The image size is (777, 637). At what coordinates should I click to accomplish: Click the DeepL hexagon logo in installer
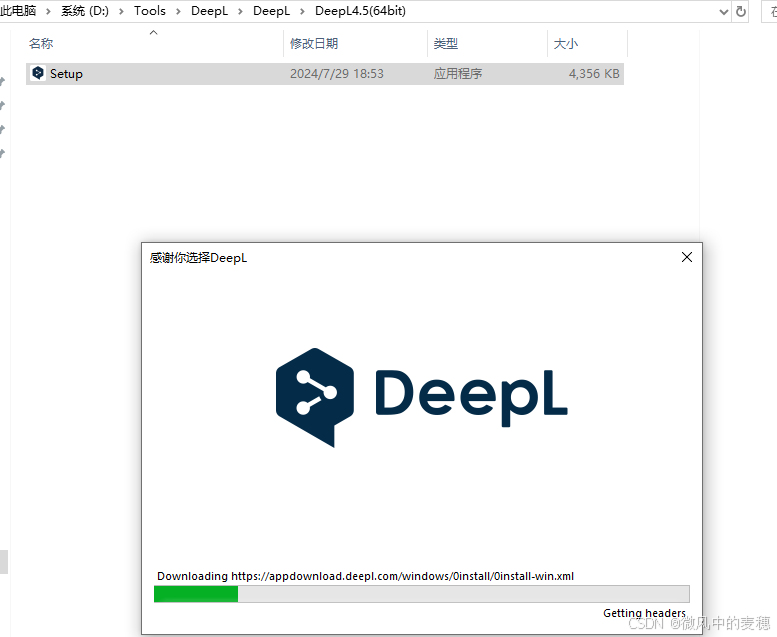(x=315, y=397)
